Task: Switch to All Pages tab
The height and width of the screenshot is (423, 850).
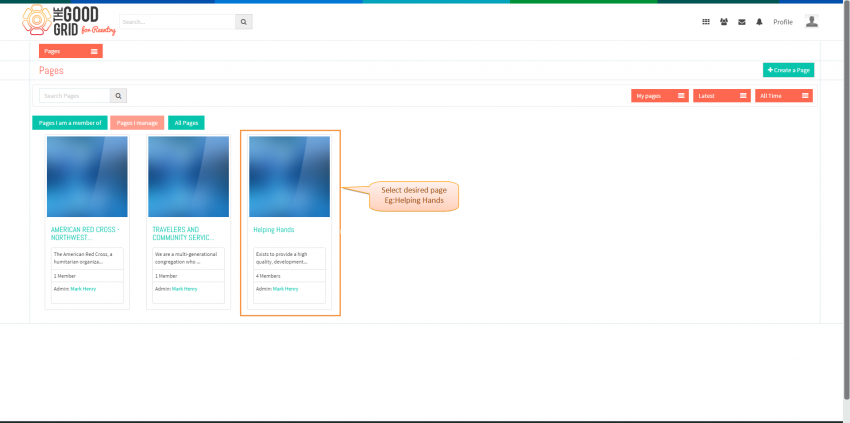Action: pyautogui.click(x=186, y=123)
